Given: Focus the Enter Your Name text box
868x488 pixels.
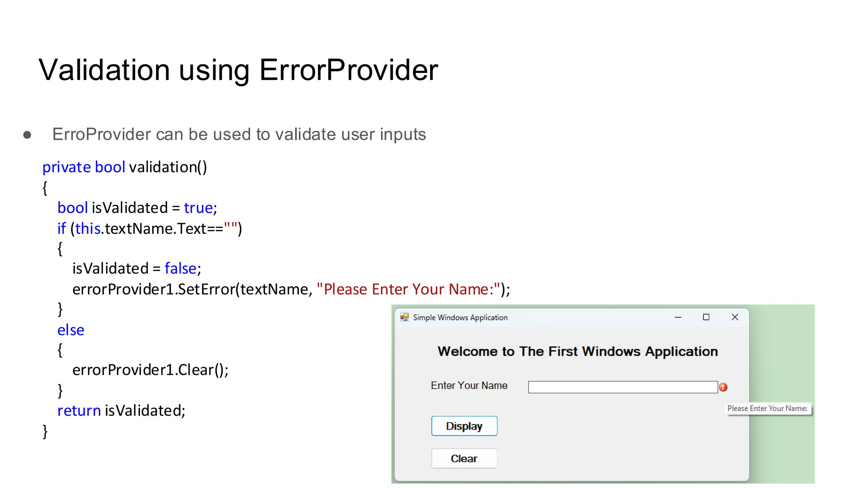Looking at the screenshot, I should pyautogui.click(x=623, y=387).
